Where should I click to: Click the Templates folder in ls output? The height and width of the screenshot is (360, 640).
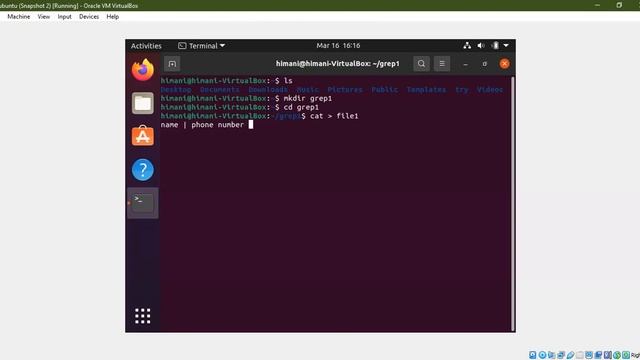pos(426,90)
